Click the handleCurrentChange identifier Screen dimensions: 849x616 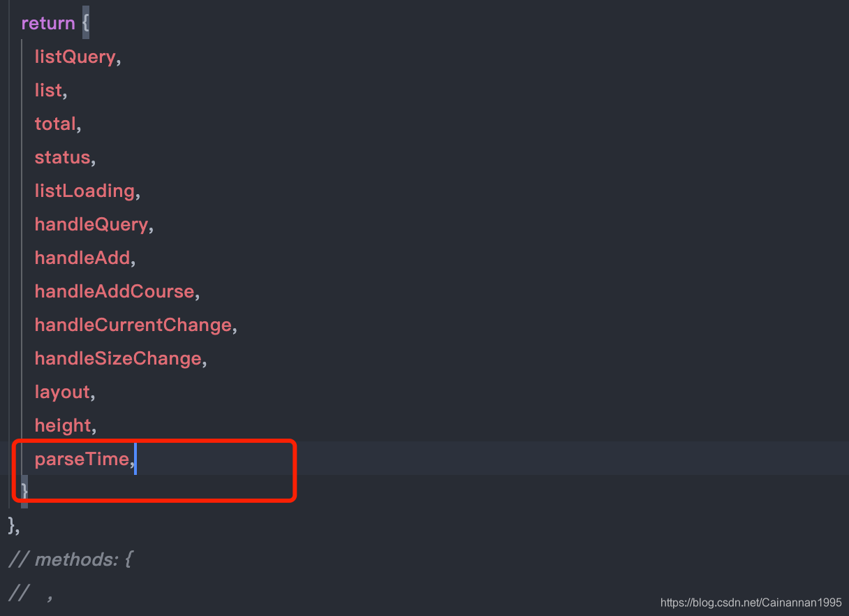(x=133, y=325)
